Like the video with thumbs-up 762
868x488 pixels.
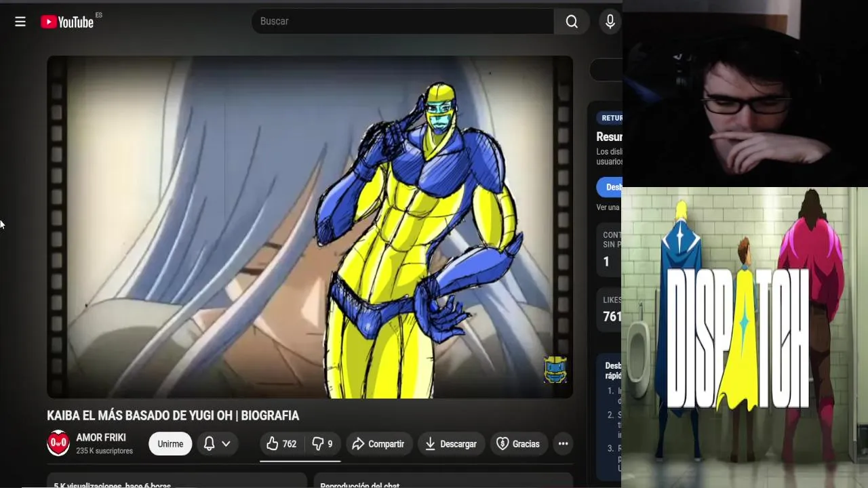281,444
